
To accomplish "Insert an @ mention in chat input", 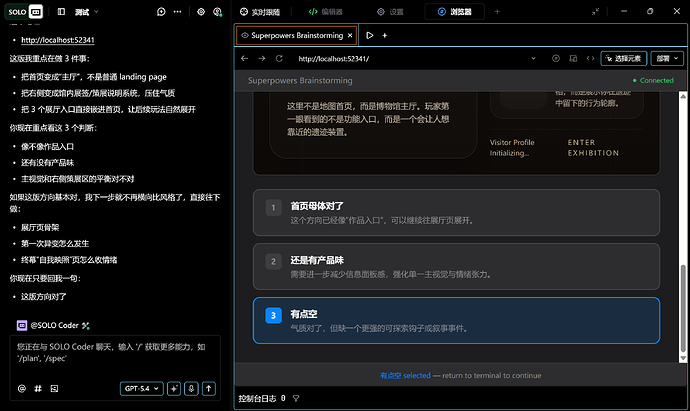I will (21, 388).
